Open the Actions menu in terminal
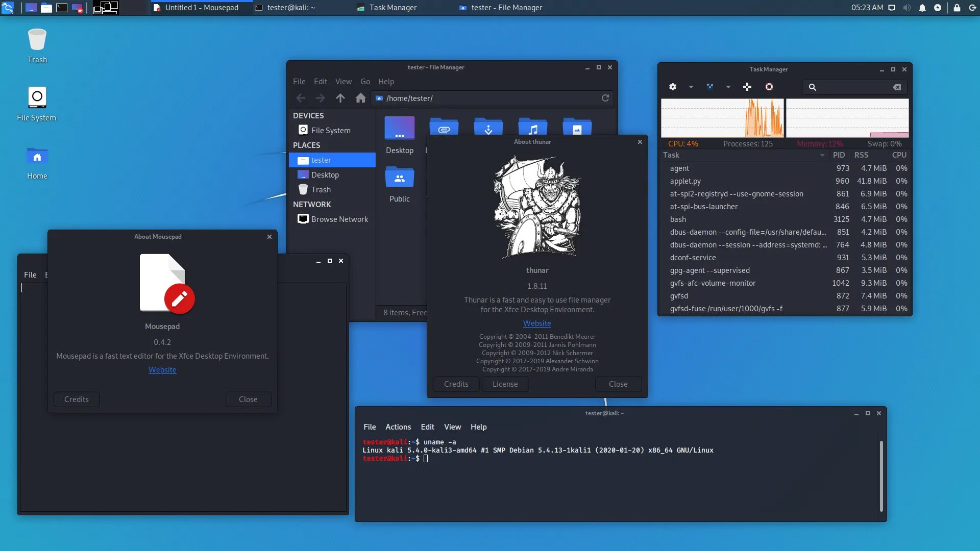 [x=398, y=427]
